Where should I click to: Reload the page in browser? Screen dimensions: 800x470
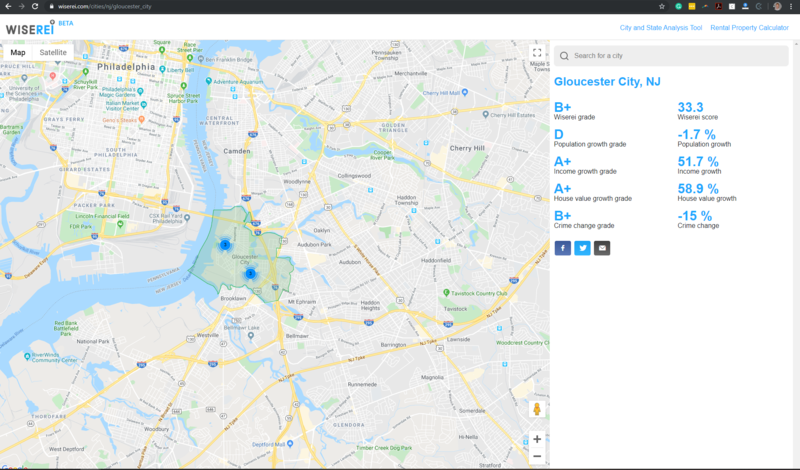[x=37, y=6]
